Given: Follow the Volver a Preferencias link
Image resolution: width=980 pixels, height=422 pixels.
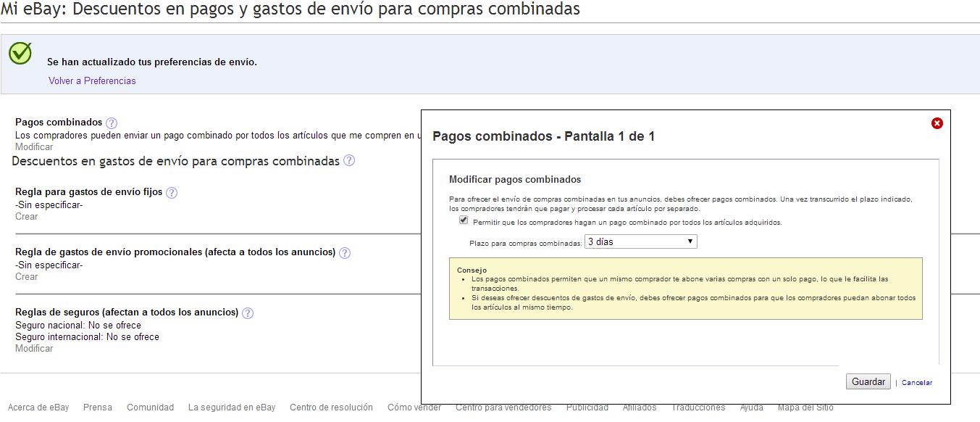Looking at the screenshot, I should pyautogui.click(x=92, y=81).
